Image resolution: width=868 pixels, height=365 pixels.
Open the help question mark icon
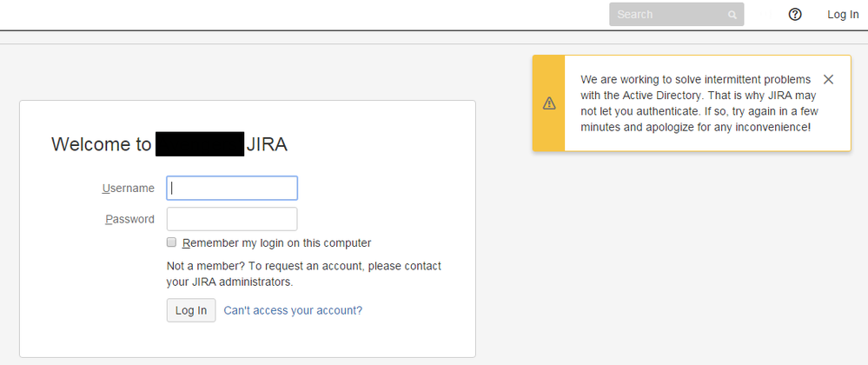tap(795, 15)
